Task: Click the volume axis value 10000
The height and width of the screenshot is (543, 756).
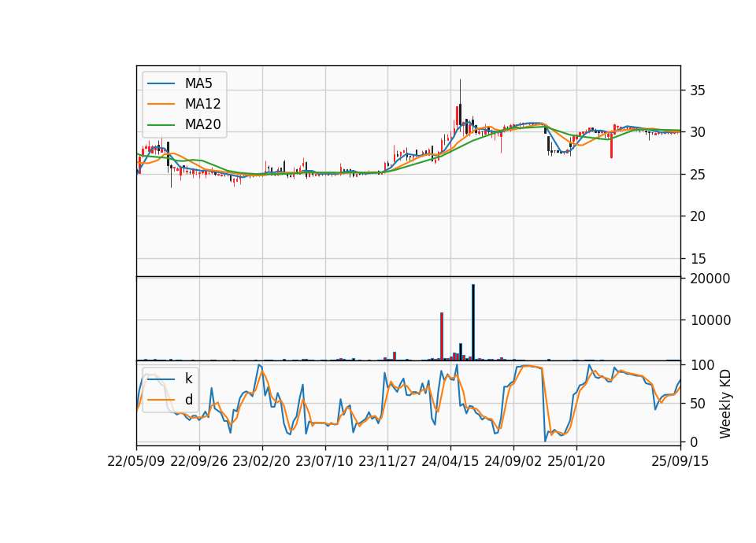Action: coord(710,320)
